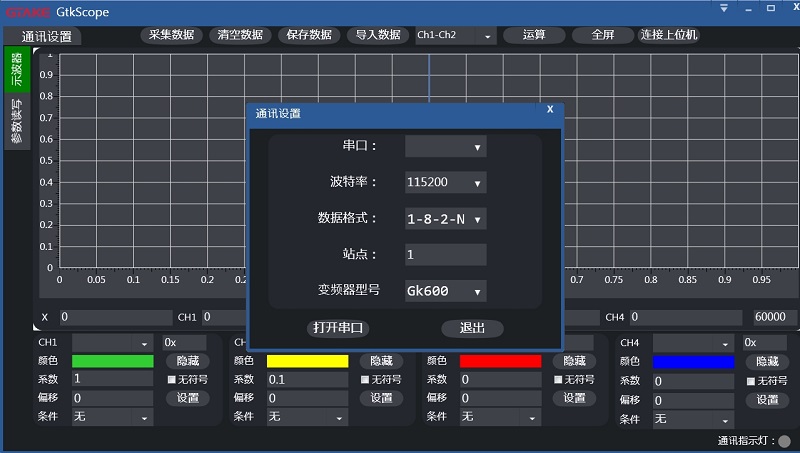Expand the 波特率 115200 dropdown
800x453 pixels.
[x=445, y=182]
